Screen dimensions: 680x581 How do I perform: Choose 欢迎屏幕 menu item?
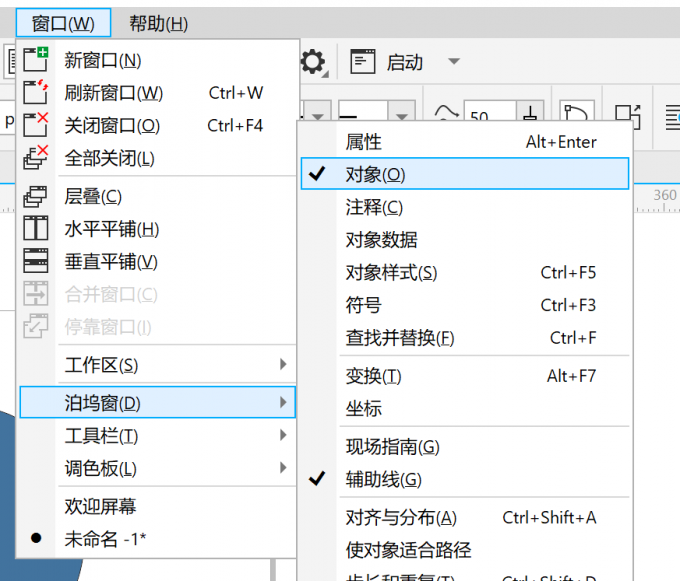pos(158,506)
